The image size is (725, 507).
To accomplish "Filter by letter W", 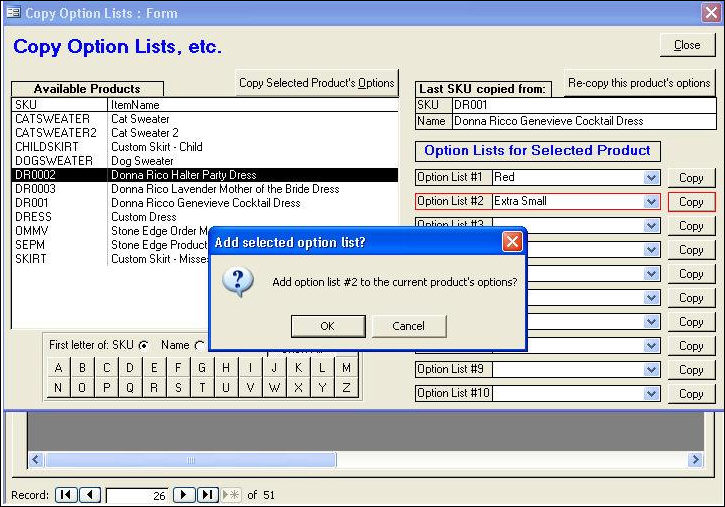I will tap(275, 388).
